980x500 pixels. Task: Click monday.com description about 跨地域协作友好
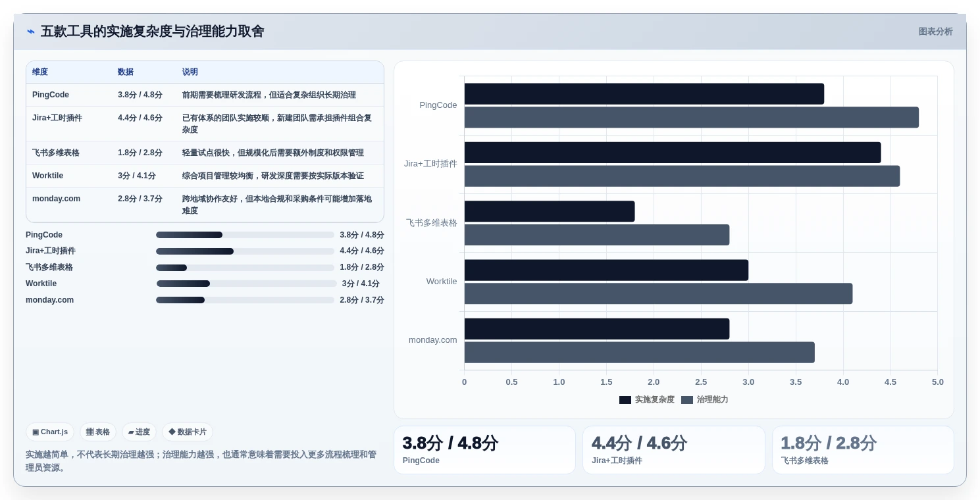(277, 205)
